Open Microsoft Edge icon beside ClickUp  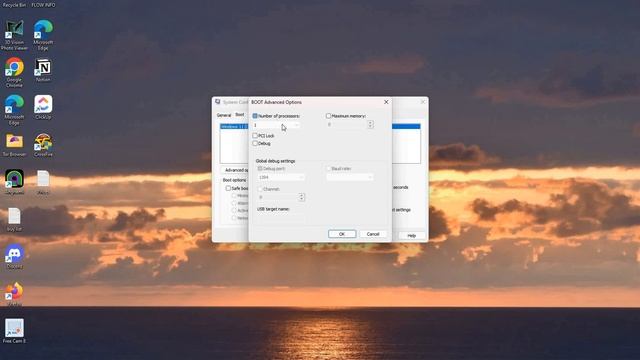[x=14, y=110]
